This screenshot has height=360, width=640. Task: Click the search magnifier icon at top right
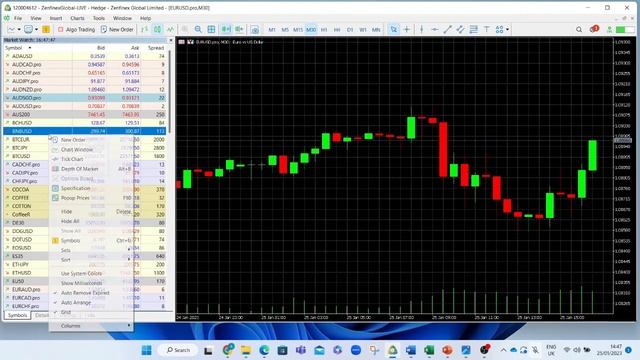click(x=579, y=29)
